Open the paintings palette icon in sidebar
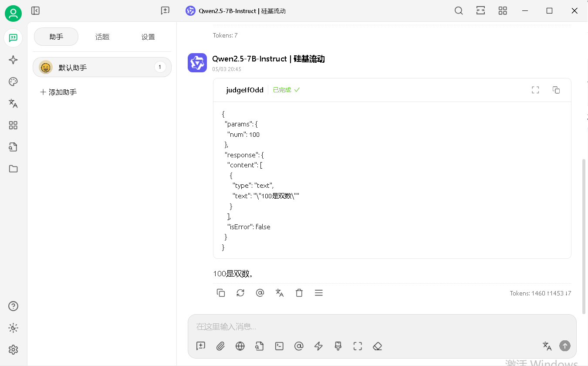Screen dimensions: 588x366 click(14, 82)
